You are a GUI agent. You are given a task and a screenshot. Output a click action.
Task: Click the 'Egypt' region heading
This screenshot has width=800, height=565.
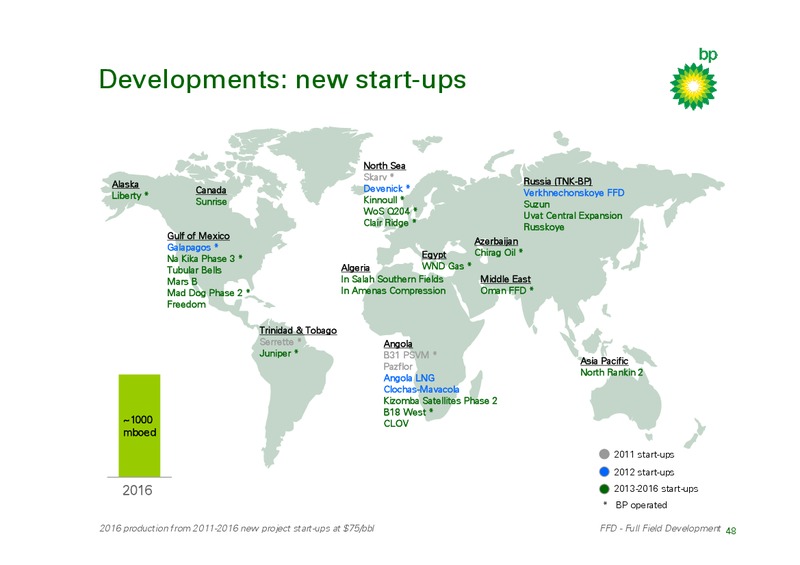[434, 255]
